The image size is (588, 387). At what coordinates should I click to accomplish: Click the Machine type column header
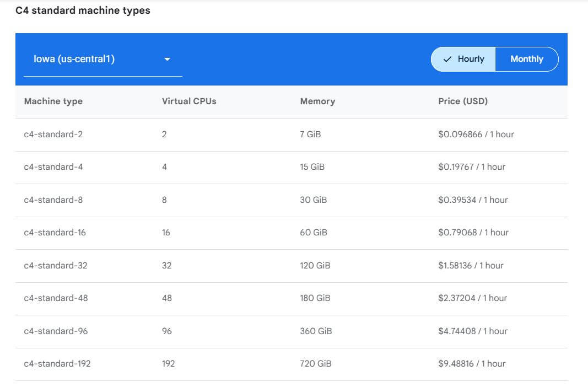point(53,101)
